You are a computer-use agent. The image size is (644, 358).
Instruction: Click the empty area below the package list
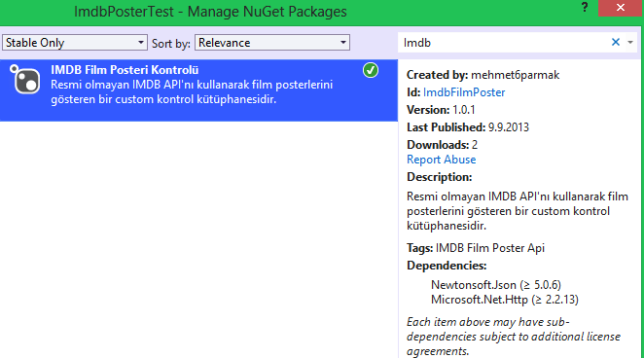198,239
